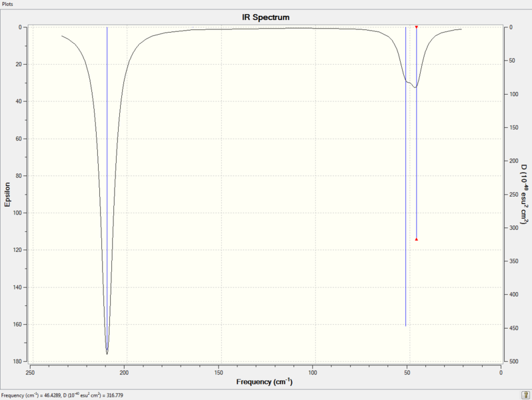Image resolution: width=532 pixels, height=400 pixels.
Task: Click the help question-mark icon
Action: click(x=525, y=395)
